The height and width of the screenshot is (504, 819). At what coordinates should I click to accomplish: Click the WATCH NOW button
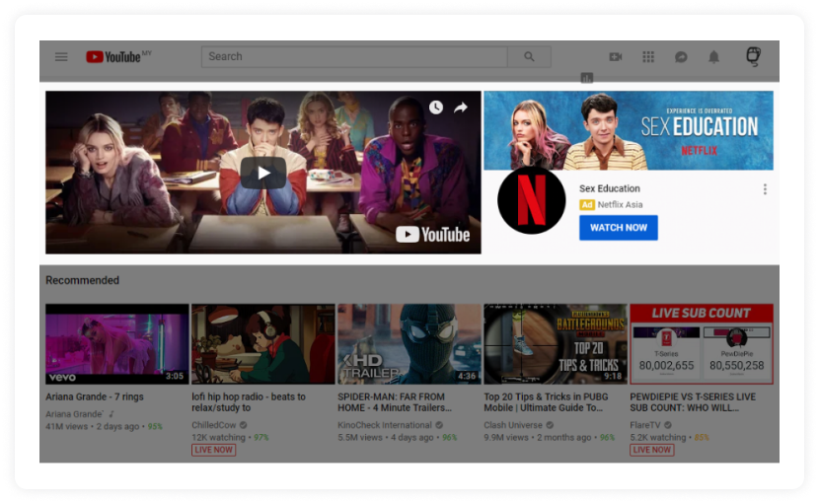(619, 228)
